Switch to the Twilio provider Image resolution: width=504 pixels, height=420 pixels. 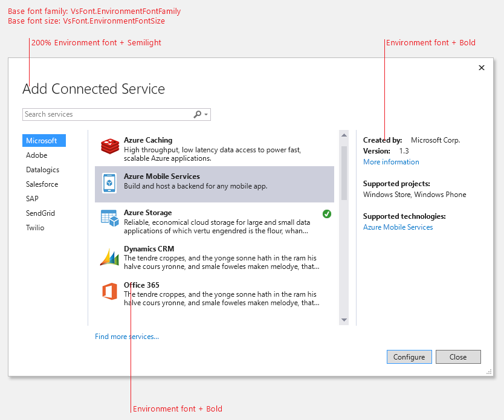coord(35,228)
